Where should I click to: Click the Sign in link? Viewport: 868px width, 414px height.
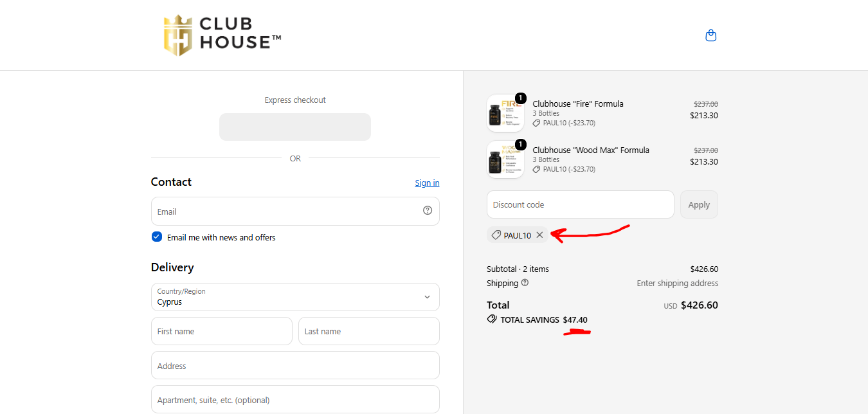427,183
